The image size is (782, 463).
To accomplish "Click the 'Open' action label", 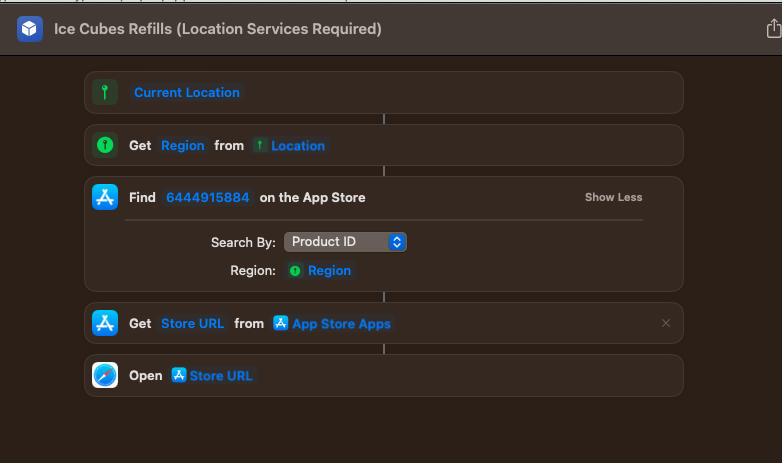I will (146, 375).
